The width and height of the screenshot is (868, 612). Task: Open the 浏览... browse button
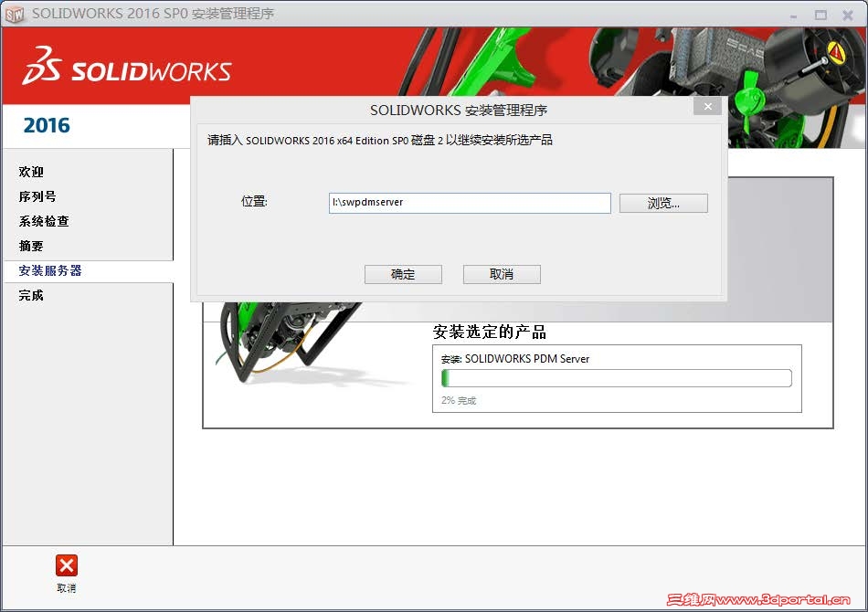pos(663,203)
